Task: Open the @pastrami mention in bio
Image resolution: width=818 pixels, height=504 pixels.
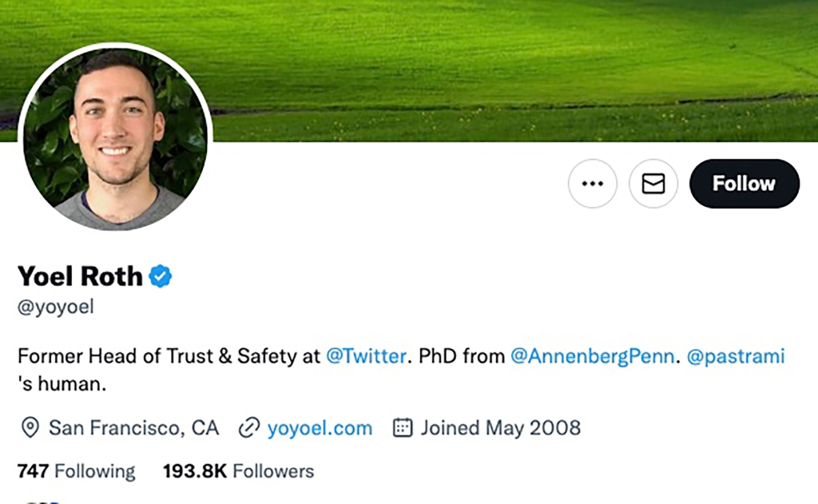Action: (736, 356)
